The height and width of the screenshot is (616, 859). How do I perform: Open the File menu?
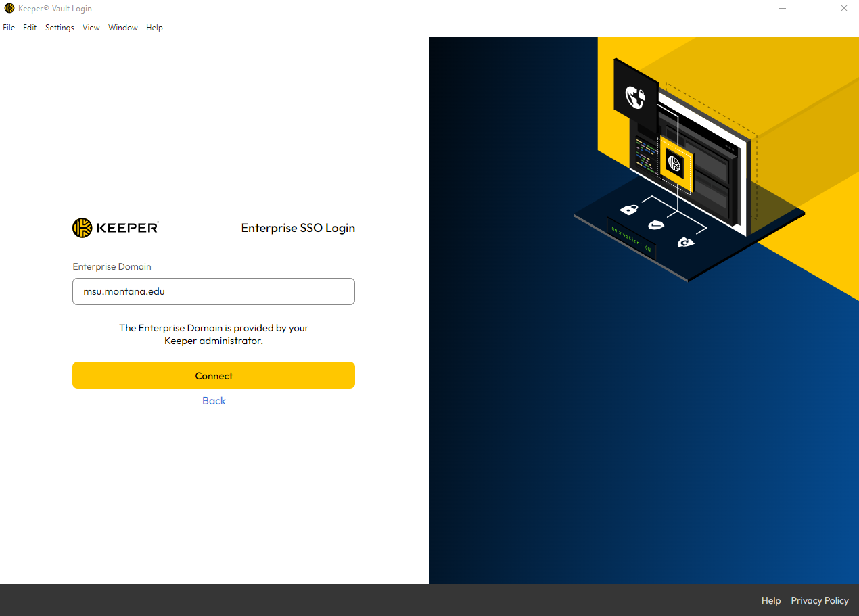click(9, 28)
